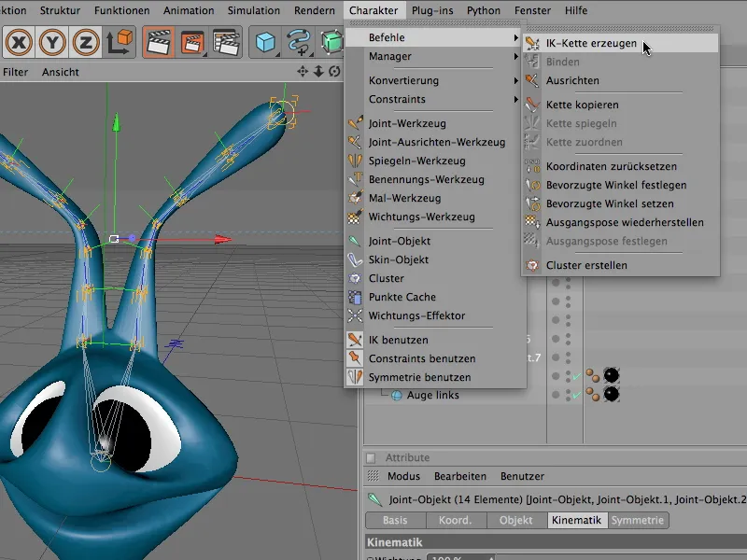
Task: Toggle the X axis lock icon
Action: click(19, 42)
